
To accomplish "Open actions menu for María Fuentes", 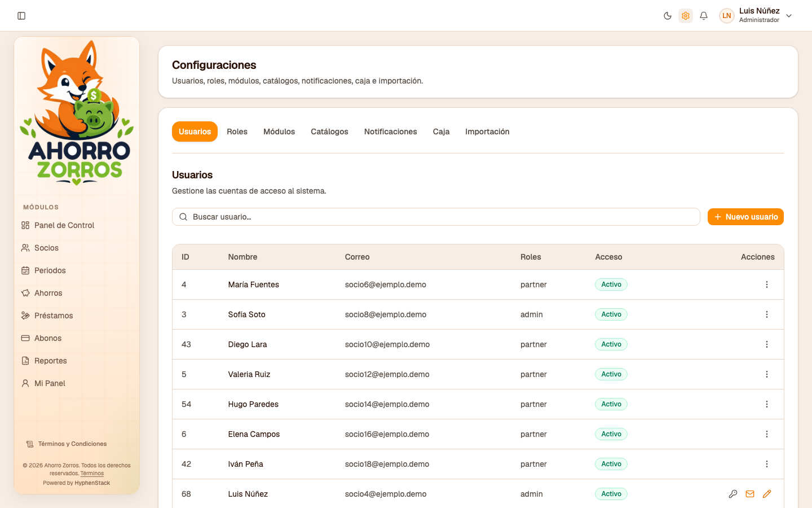I will [767, 284].
